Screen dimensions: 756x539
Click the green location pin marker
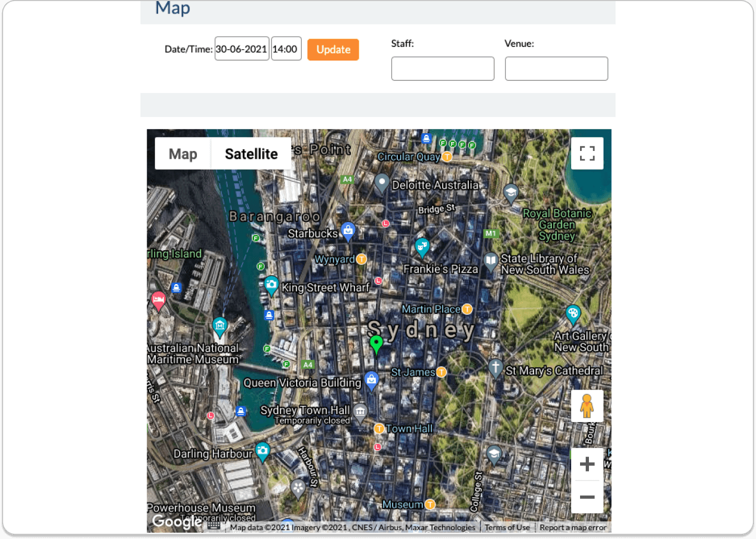pos(376,344)
